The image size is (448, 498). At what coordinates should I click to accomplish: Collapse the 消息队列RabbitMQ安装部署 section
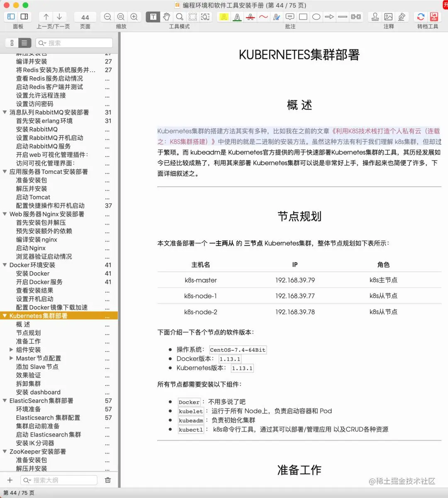pos(5,112)
